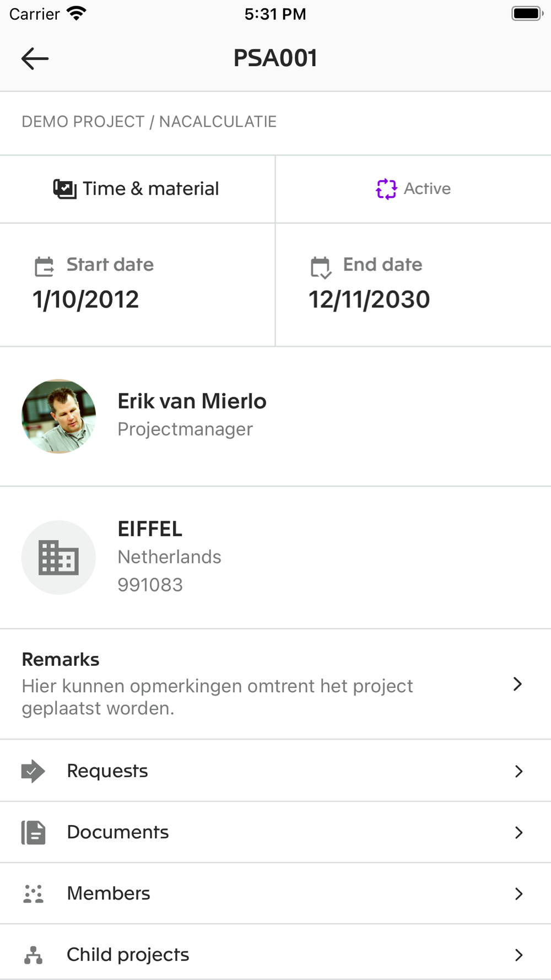Screen dimensions: 551x980
Task: Tap the DEMO PROJECT / NACALCULATIE breadcrumb
Action: click(149, 122)
